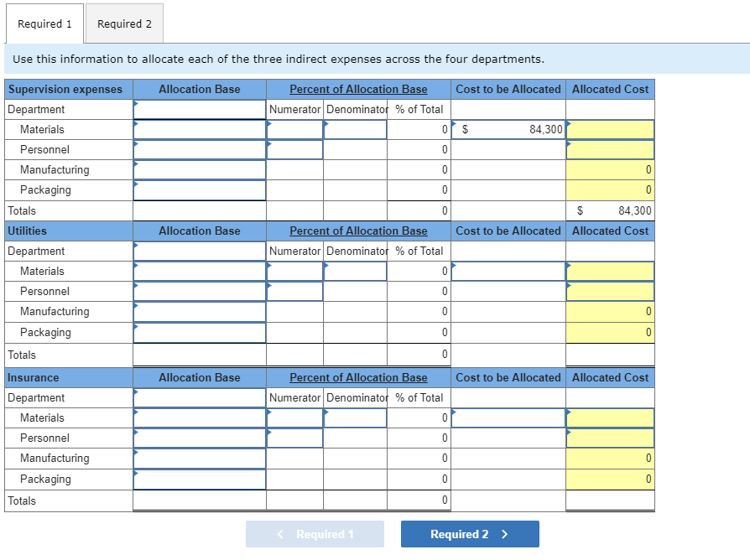Click the Supervision Materials denominator cell

[x=354, y=129]
